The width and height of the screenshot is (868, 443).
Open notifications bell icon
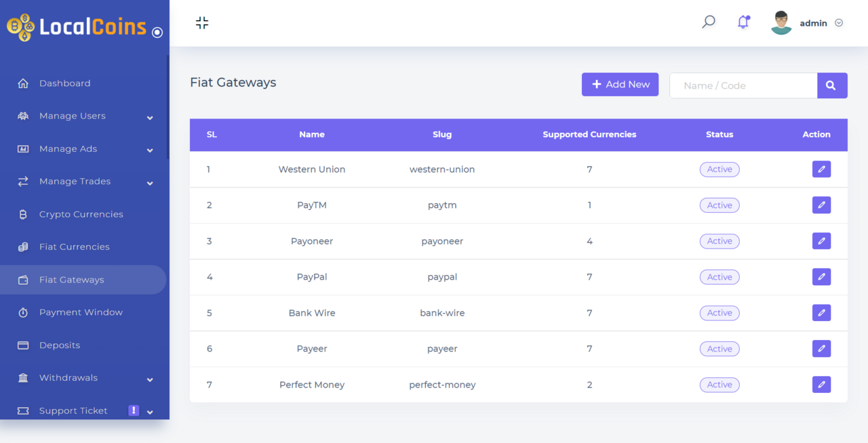pyautogui.click(x=743, y=22)
